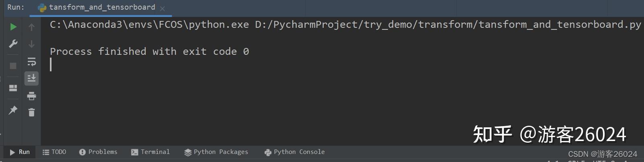Clear console with trash icon
The width and height of the screenshot is (644, 162).
31,112
